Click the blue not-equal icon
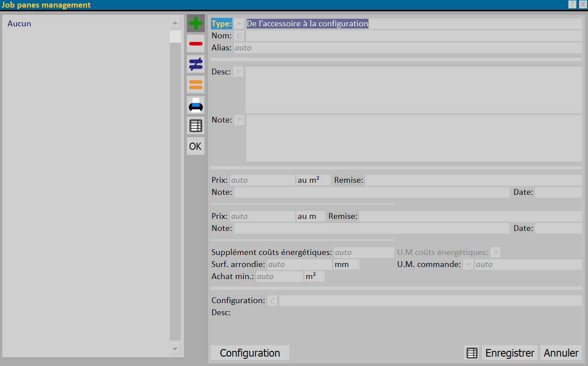The height and width of the screenshot is (366, 588). tap(195, 64)
